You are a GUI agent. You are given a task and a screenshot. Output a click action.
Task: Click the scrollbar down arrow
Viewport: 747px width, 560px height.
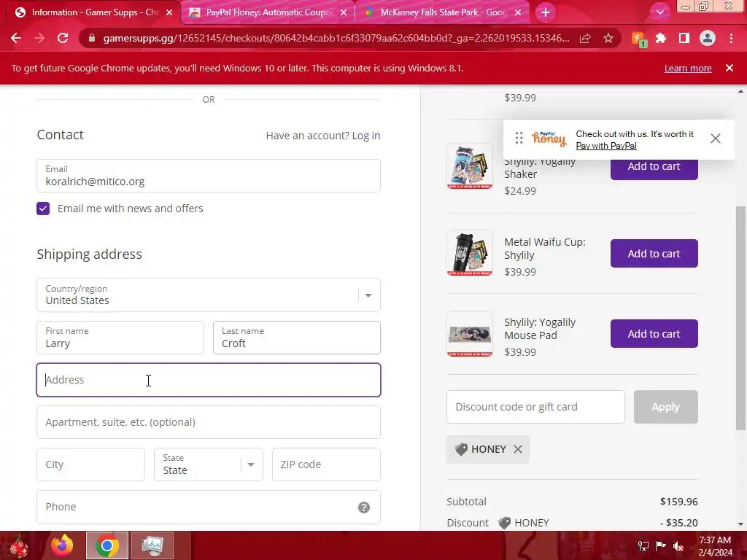pyautogui.click(x=741, y=524)
